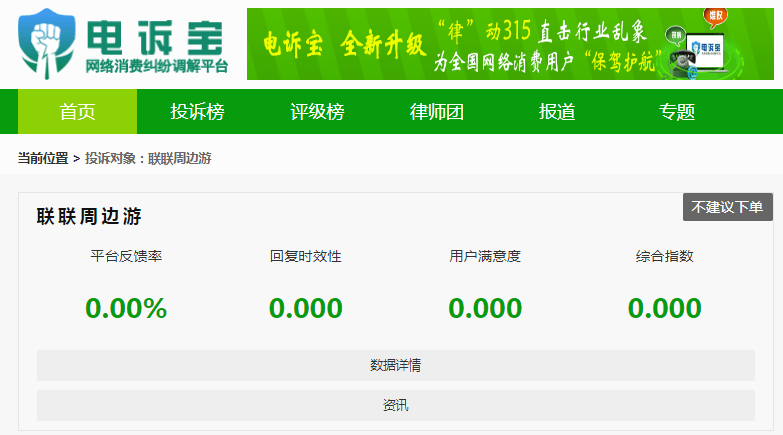
Task: Open the 投诉榜 menu item
Action: tap(197, 111)
